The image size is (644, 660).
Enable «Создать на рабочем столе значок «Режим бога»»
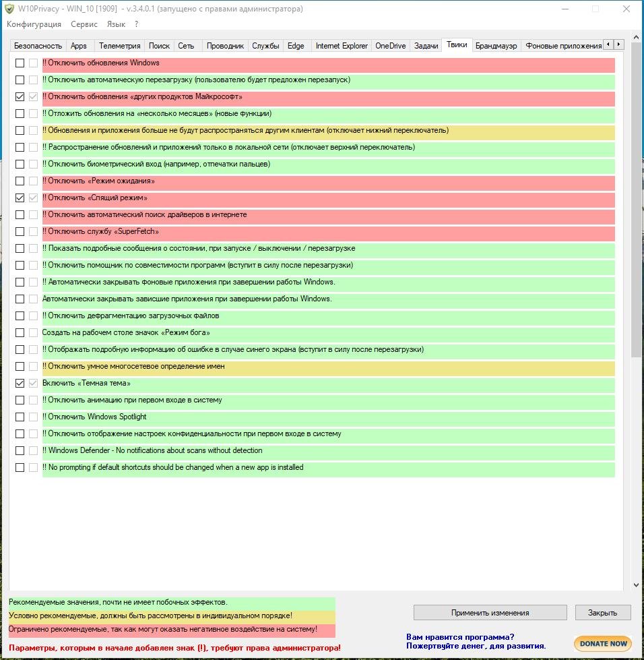20,333
